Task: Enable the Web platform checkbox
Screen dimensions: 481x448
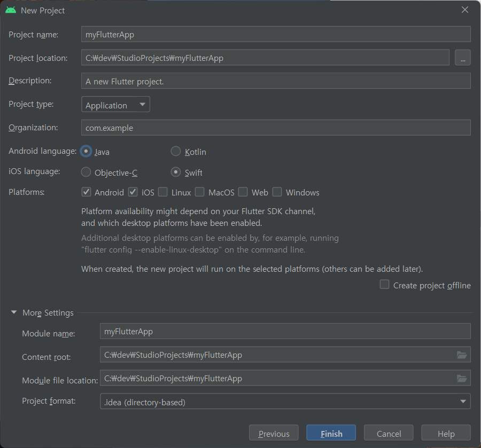Action: [243, 192]
